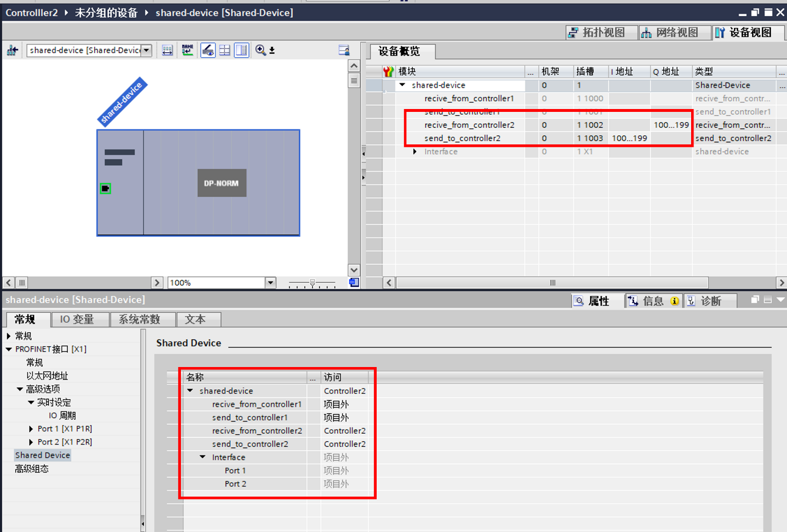
Task: Select the 高级组态 navigation item
Action: [x=32, y=469]
